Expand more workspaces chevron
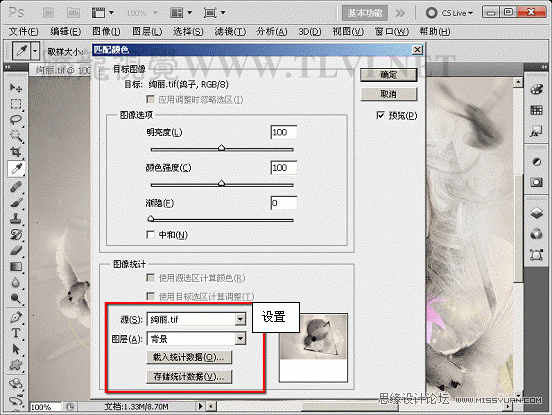Screen dimensions: 552x415 (400, 13)
